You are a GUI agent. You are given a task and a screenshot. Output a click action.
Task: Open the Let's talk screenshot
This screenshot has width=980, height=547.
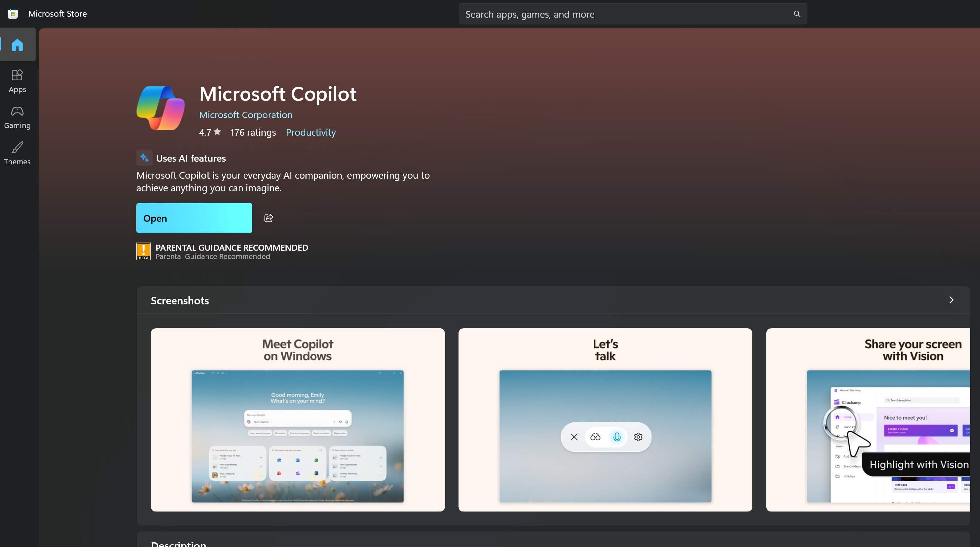coord(605,420)
